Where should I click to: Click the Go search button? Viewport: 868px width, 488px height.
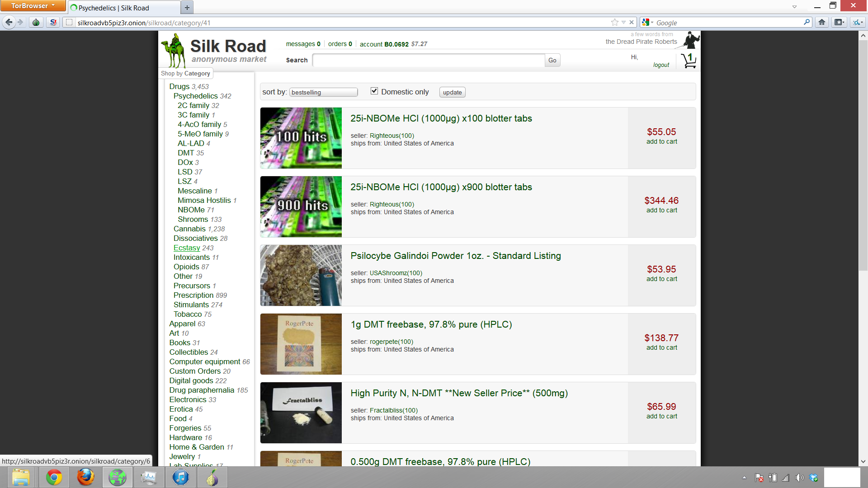point(552,60)
